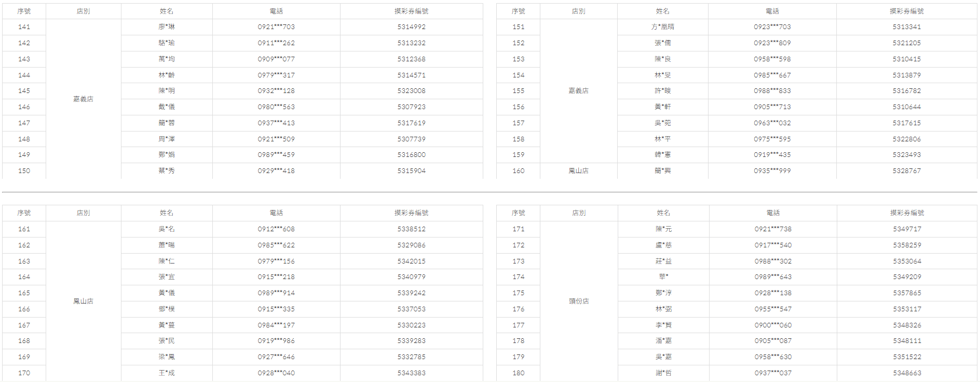Select ticket number 5328767
Screen dimensions: 980x382
pyautogui.click(x=906, y=171)
